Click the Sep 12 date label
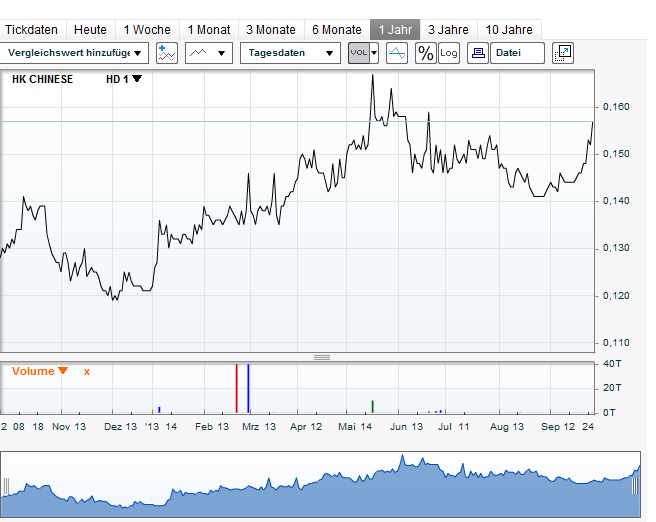This screenshot has height=522, width=656. tap(558, 427)
